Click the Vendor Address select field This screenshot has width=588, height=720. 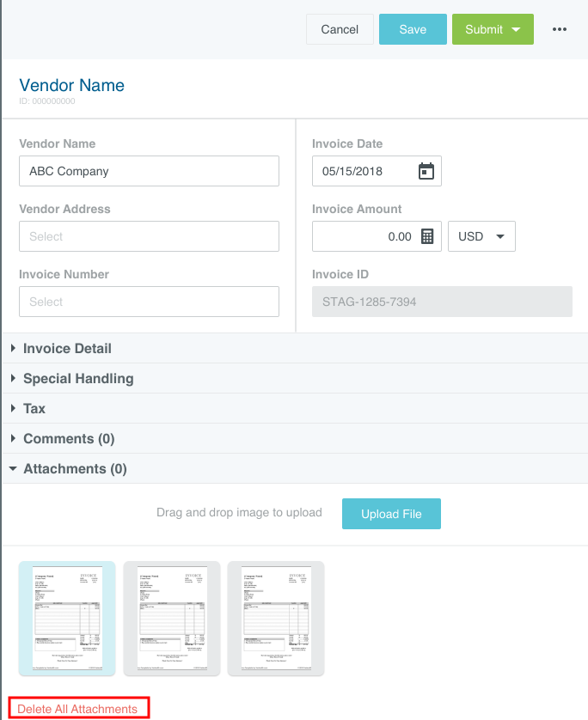(x=149, y=236)
